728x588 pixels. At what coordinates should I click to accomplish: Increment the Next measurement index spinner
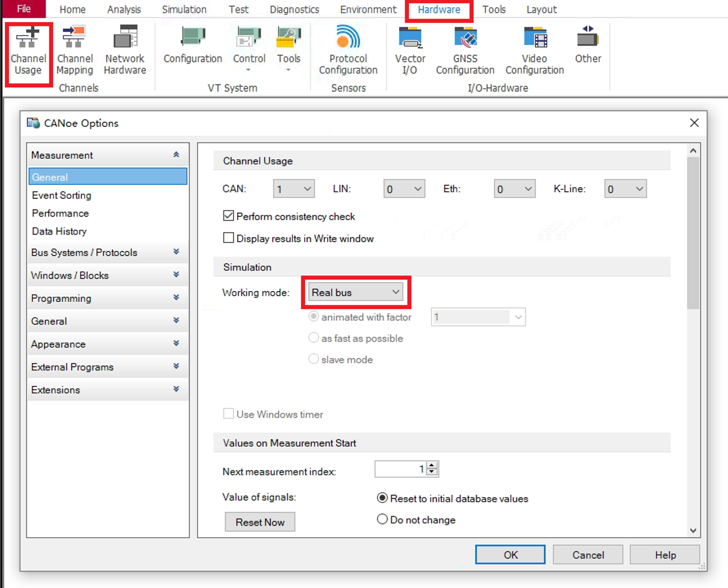432,465
